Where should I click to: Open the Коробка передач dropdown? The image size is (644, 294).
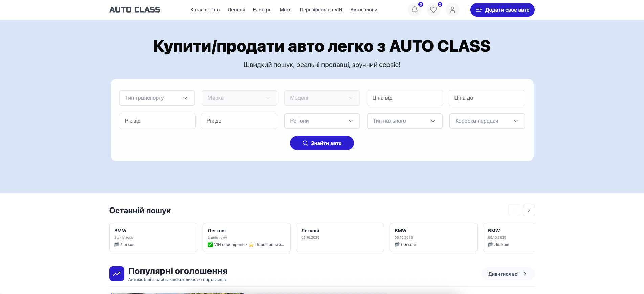tap(487, 121)
